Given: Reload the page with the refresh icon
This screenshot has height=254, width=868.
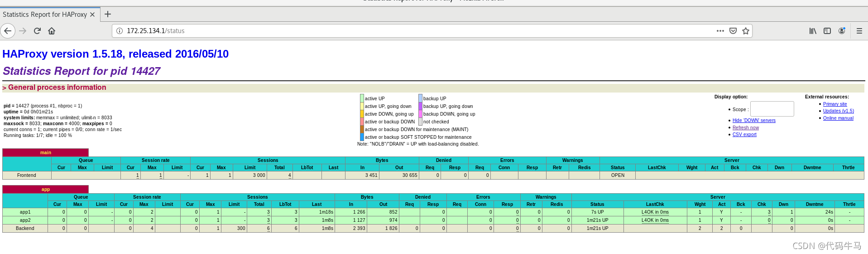Looking at the screenshot, I should [37, 31].
